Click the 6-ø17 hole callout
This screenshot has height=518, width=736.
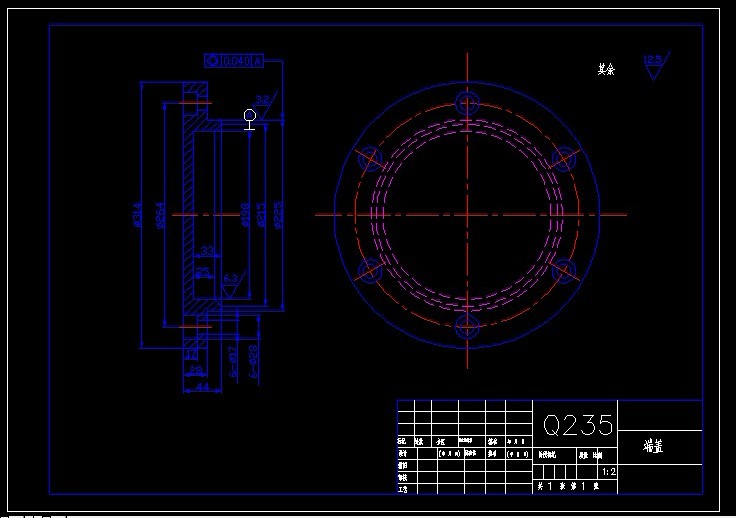(x=233, y=362)
